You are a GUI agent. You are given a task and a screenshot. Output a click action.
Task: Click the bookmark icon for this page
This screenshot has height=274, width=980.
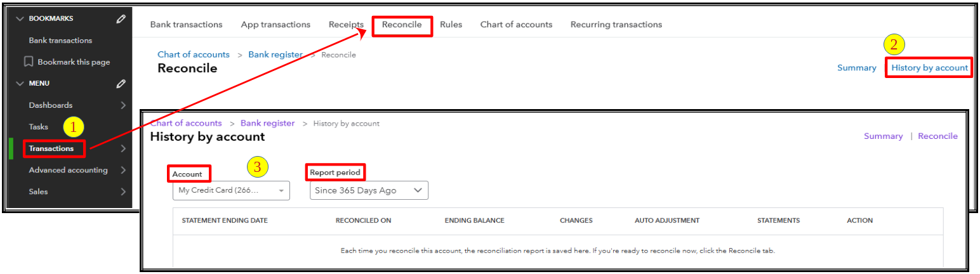coord(29,62)
